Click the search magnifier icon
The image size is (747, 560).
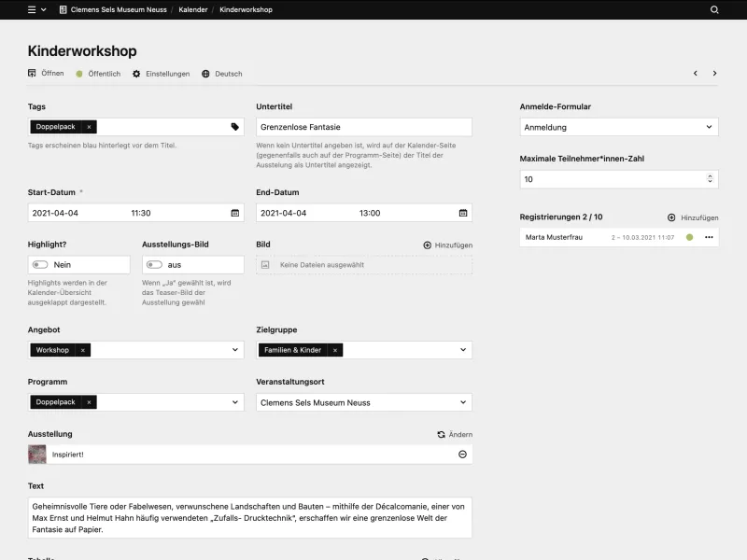(x=714, y=9)
